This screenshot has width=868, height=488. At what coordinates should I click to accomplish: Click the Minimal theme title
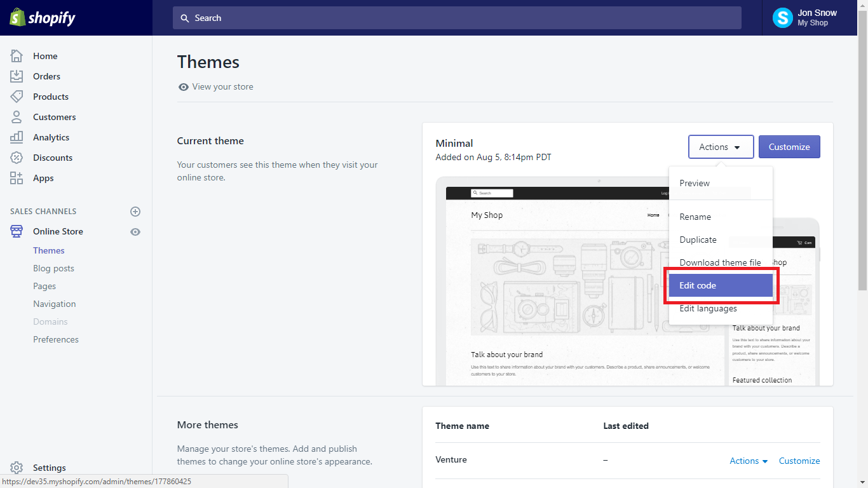[454, 143]
